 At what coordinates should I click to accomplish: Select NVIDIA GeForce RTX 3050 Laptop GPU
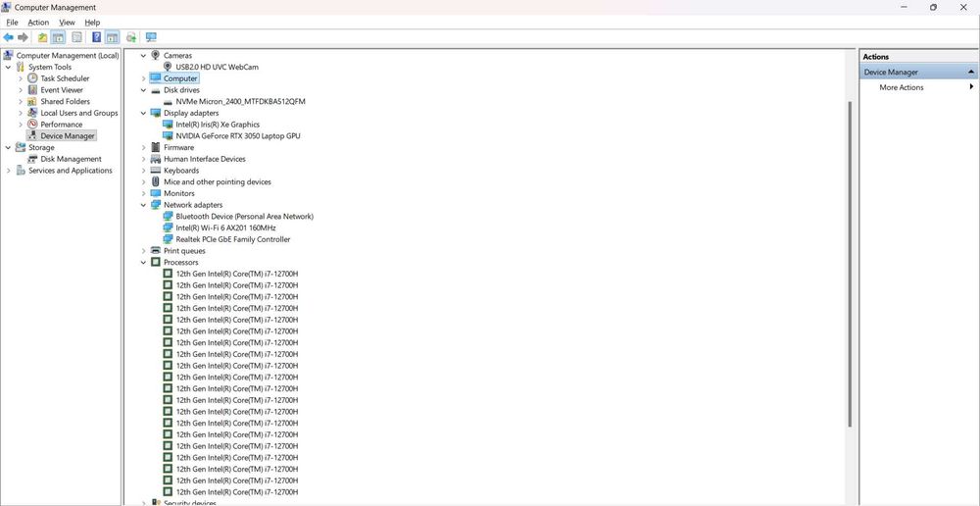click(238, 135)
